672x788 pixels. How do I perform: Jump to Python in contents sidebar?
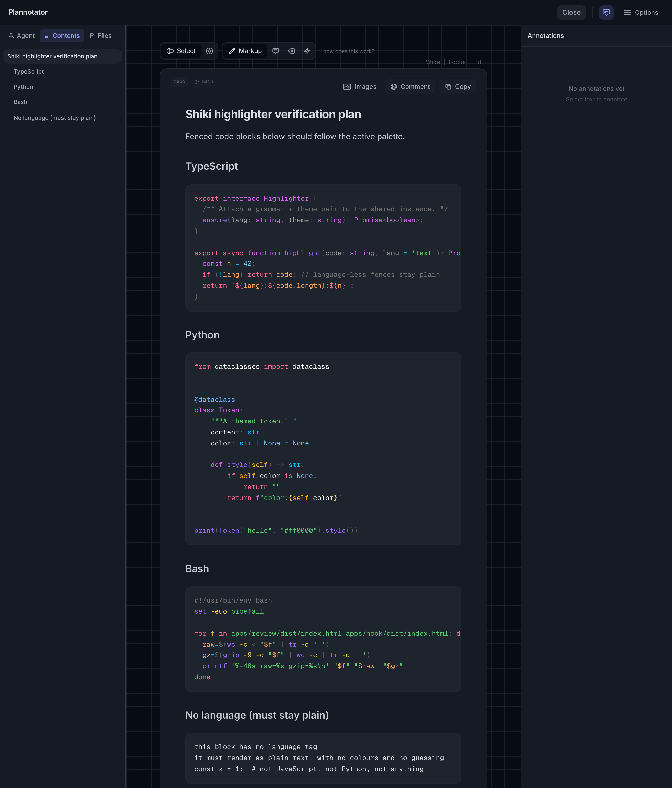(x=23, y=87)
